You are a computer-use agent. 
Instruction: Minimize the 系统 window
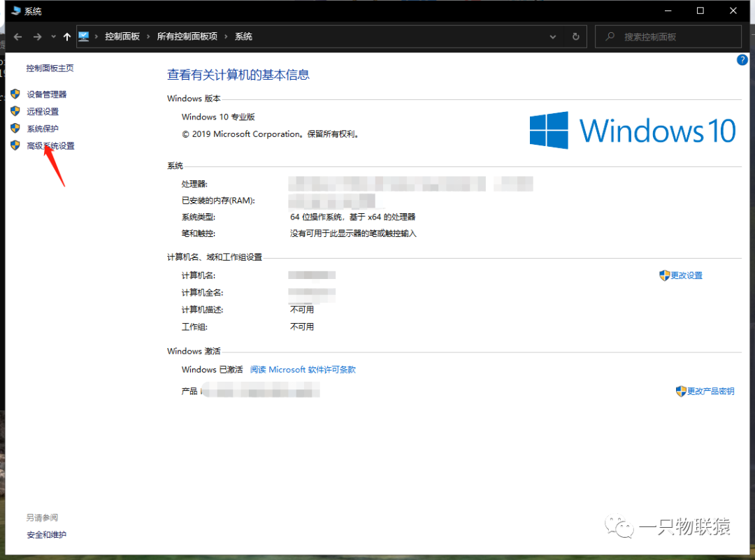pyautogui.click(x=668, y=10)
